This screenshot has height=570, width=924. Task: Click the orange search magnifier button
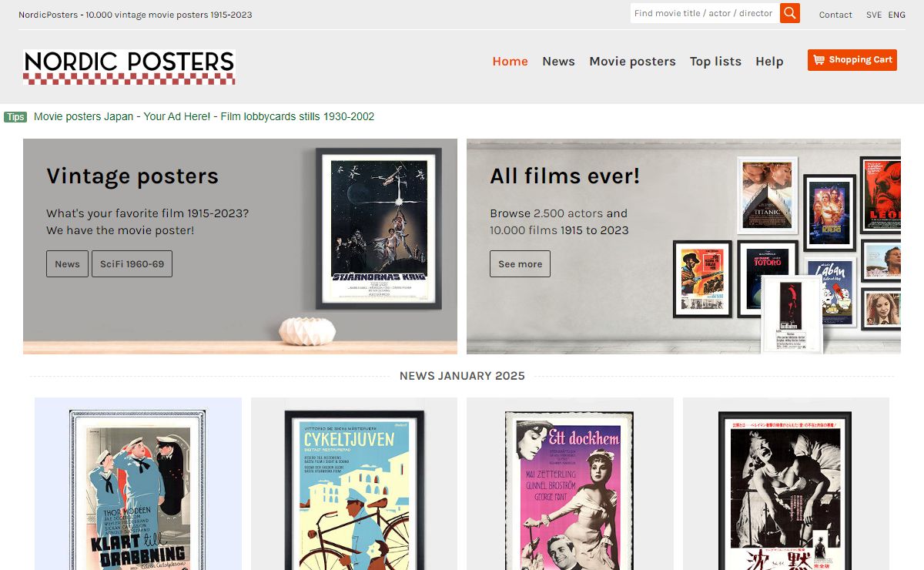790,13
